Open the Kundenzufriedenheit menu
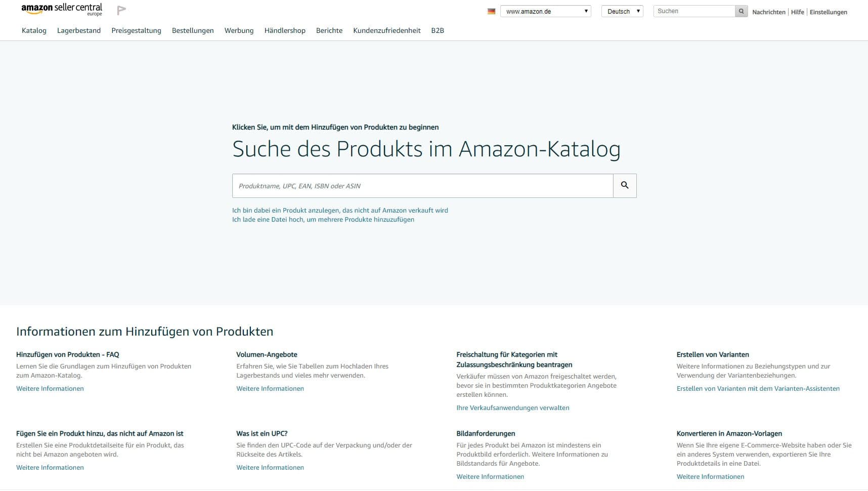Viewport: 868px width, 491px height. point(387,30)
